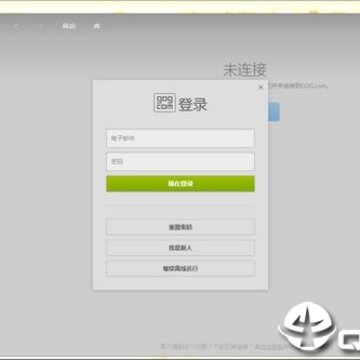
Task: Click the first footer link at bottom
Action: (x=184, y=347)
